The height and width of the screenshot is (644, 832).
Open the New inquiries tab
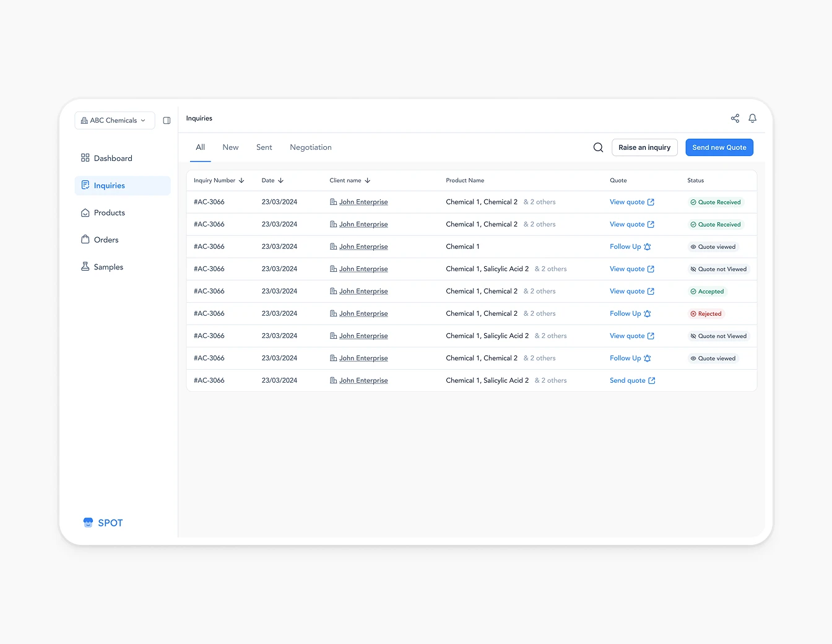click(x=230, y=147)
